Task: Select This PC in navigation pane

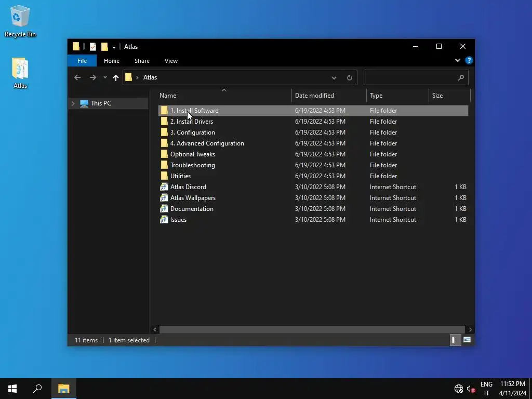Action: pos(101,103)
